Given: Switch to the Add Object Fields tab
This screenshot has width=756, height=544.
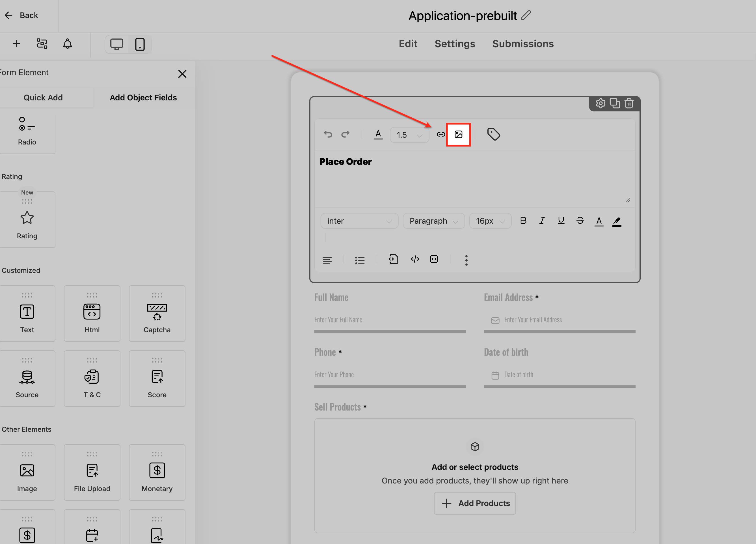Looking at the screenshot, I should coord(143,98).
